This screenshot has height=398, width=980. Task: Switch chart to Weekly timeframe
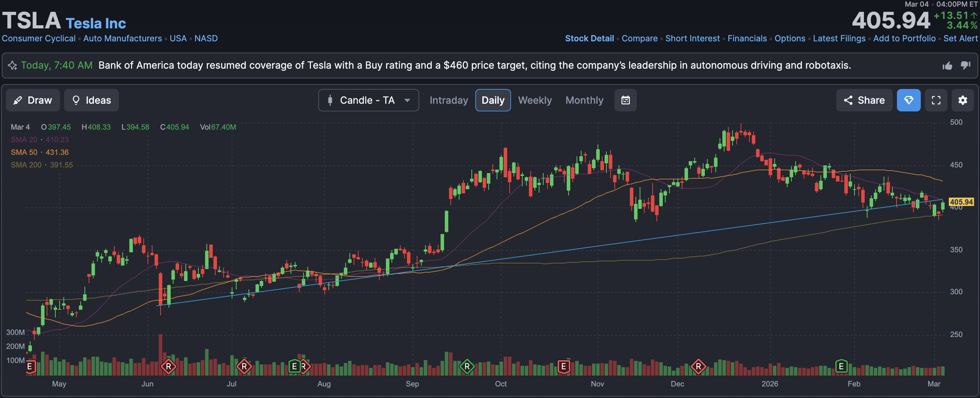coord(535,100)
